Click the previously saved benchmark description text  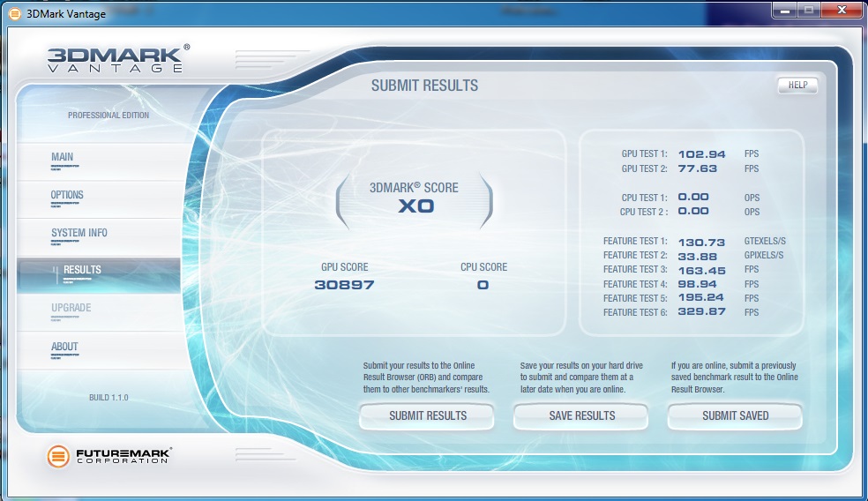pos(735,377)
